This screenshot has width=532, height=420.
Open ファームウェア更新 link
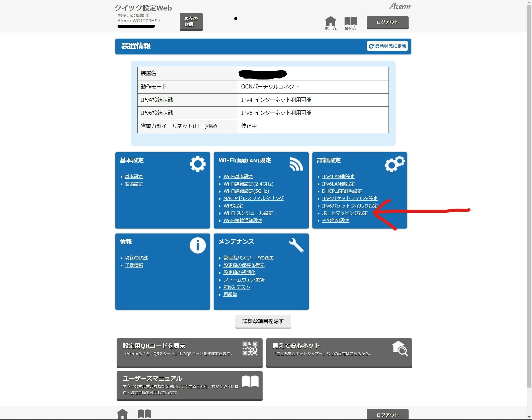pyautogui.click(x=244, y=280)
